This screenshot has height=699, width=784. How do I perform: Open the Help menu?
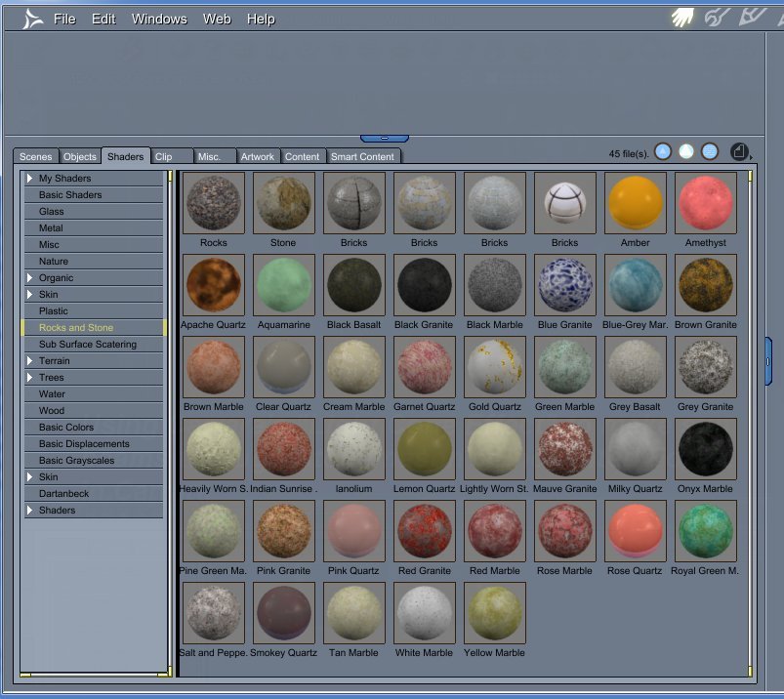261,19
